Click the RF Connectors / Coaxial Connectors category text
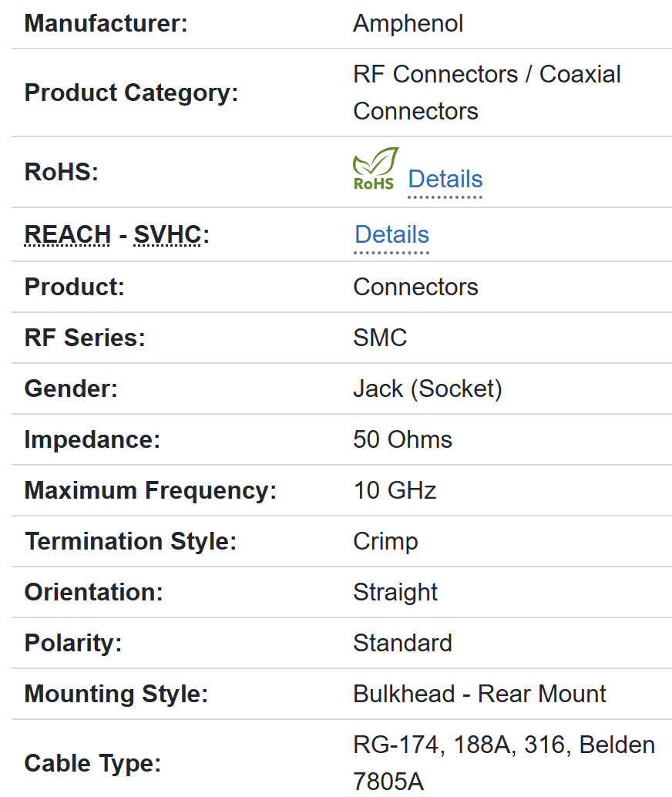This screenshot has width=672, height=797. point(486,92)
